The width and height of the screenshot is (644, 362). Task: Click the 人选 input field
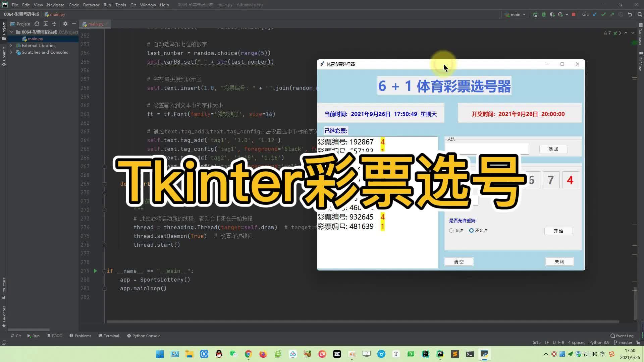(x=487, y=149)
